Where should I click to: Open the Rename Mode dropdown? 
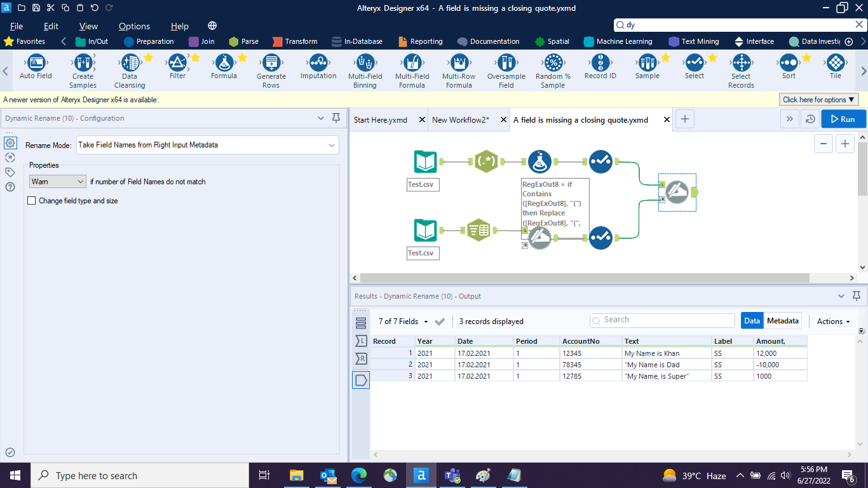point(207,145)
